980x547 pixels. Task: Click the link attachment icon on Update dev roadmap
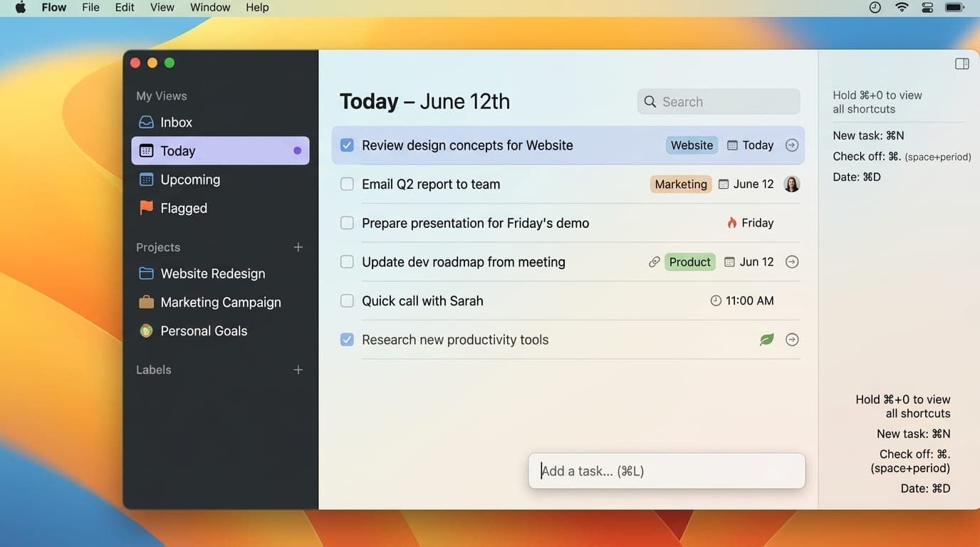[x=654, y=262]
